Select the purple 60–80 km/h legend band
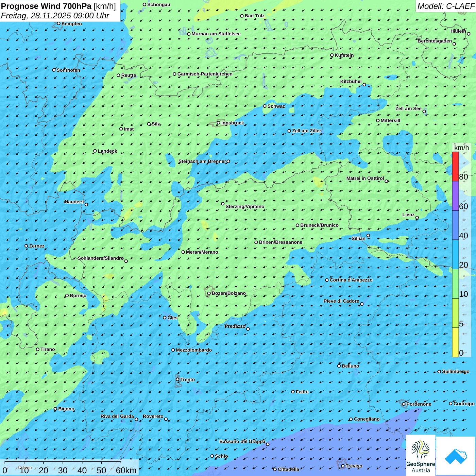This screenshot has height=476, width=476. [455, 196]
